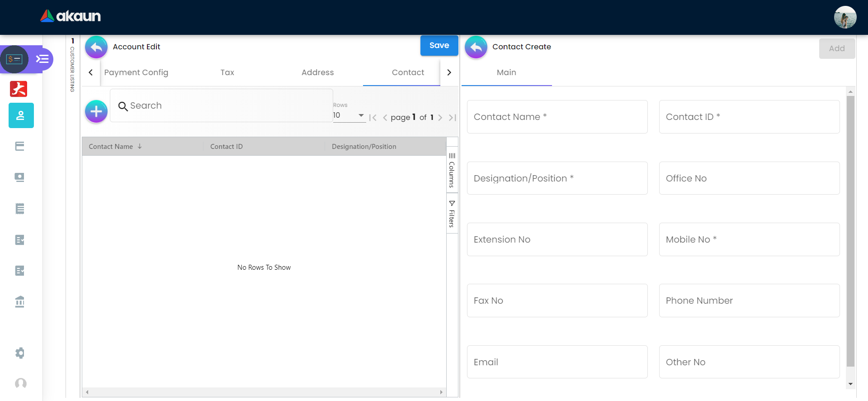Click the Account Edit back arrow icon
Viewport: 868px width, 401px height.
tap(96, 47)
